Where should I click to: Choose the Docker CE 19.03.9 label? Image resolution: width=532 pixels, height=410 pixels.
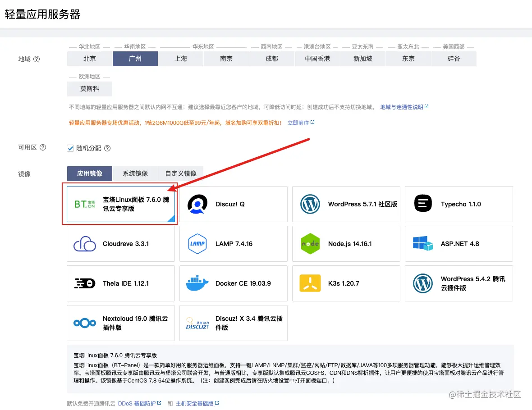tap(243, 283)
